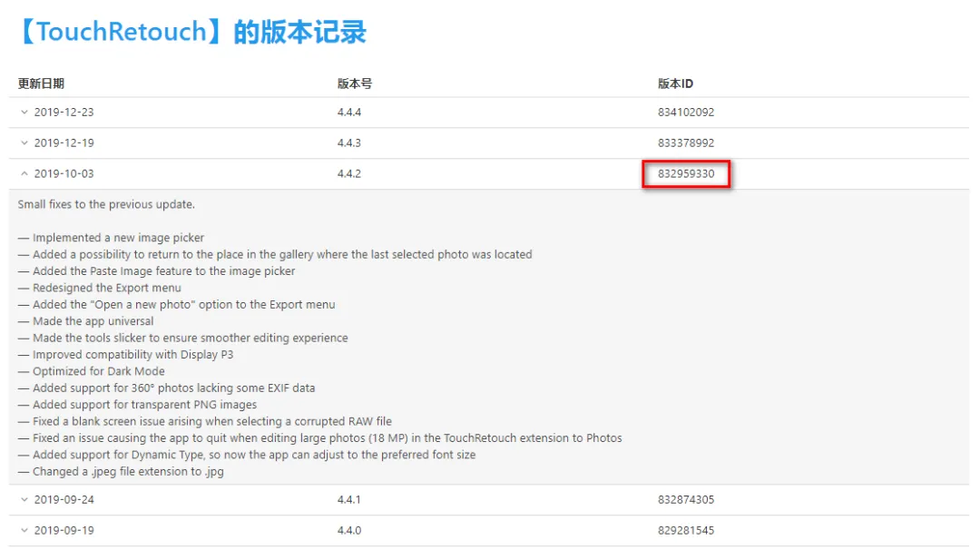Click the 'editing large photos (18 MP)' note
The image size is (980, 550).
point(320,438)
